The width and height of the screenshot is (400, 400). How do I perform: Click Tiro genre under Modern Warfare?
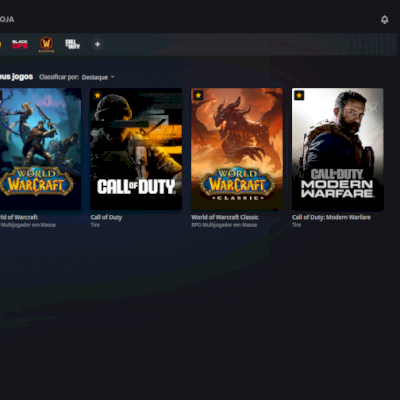pos(296,225)
